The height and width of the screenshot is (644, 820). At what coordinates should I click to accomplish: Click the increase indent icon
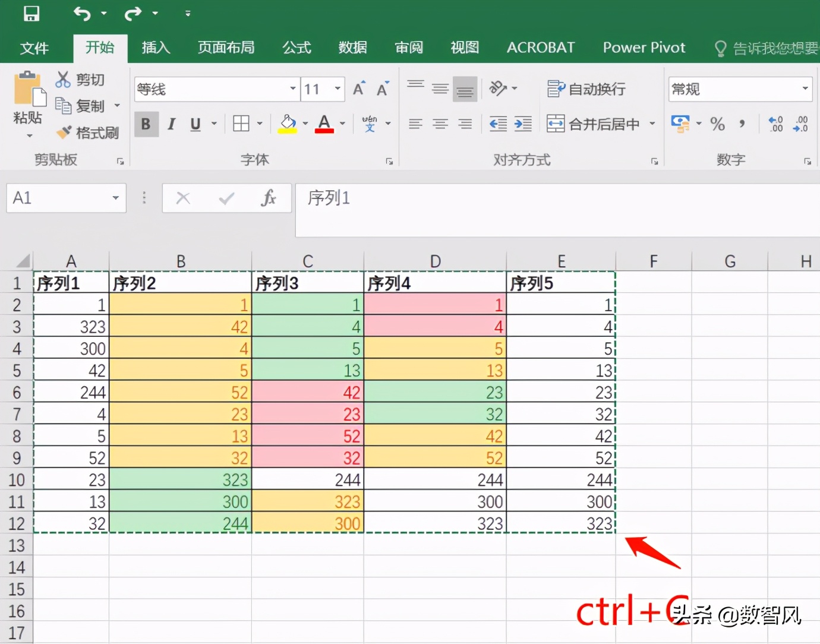pyautogui.click(x=523, y=124)
